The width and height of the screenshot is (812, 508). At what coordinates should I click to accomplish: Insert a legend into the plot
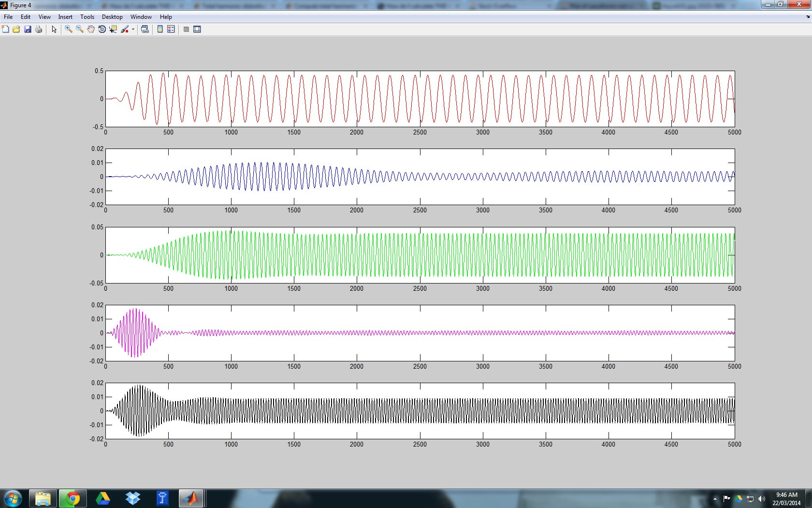[x=171, y=29]
